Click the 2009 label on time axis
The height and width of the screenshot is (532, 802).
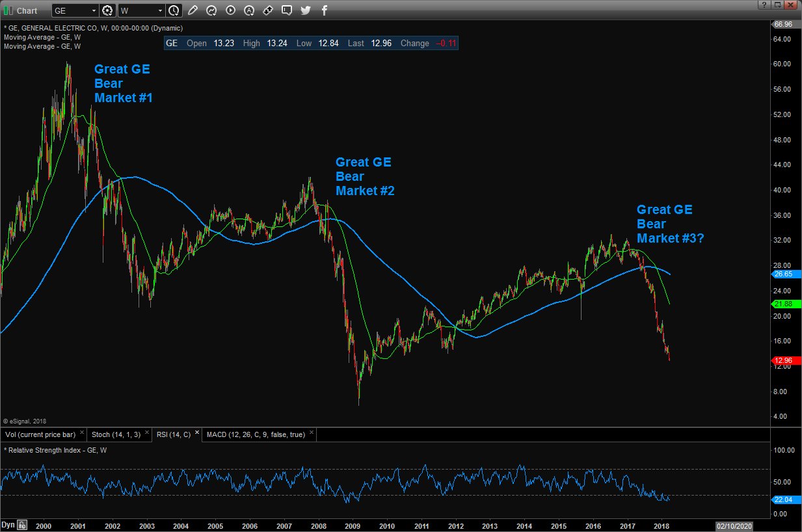coord(352,525)
